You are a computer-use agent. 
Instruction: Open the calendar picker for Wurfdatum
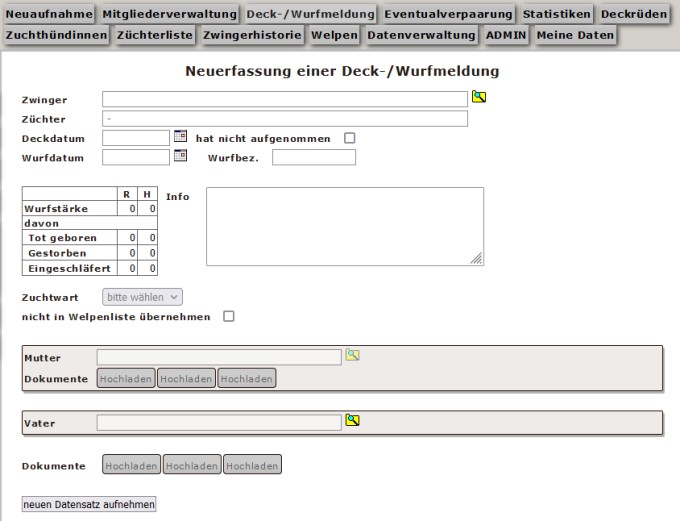pos(181,156)
